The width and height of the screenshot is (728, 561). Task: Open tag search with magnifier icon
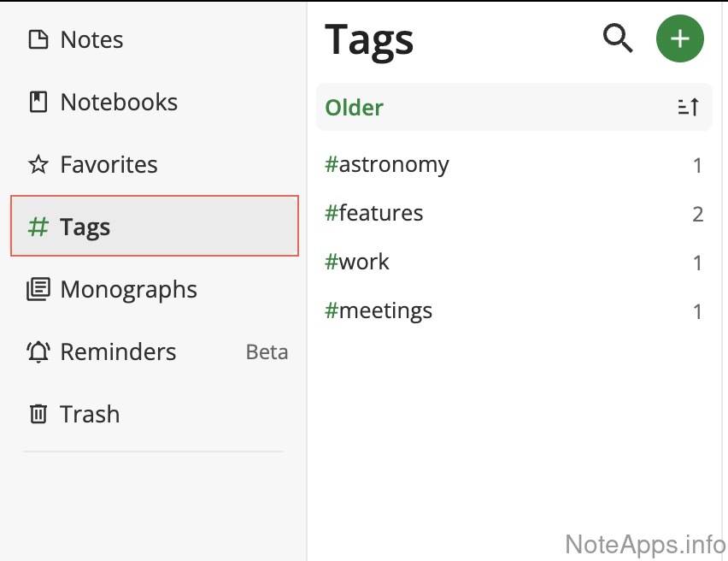pyautogui.click(x=617, y=39)
